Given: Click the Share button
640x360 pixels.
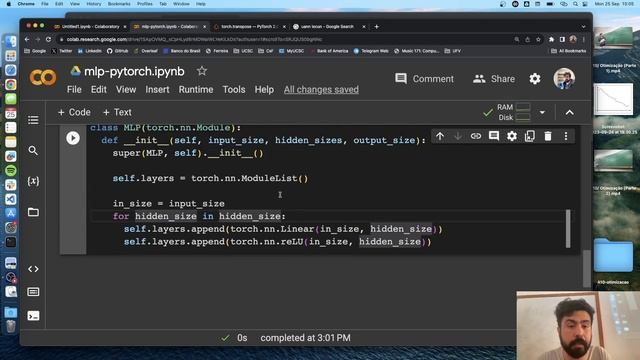Looking at the screenshot, I should tap(494, 79).
